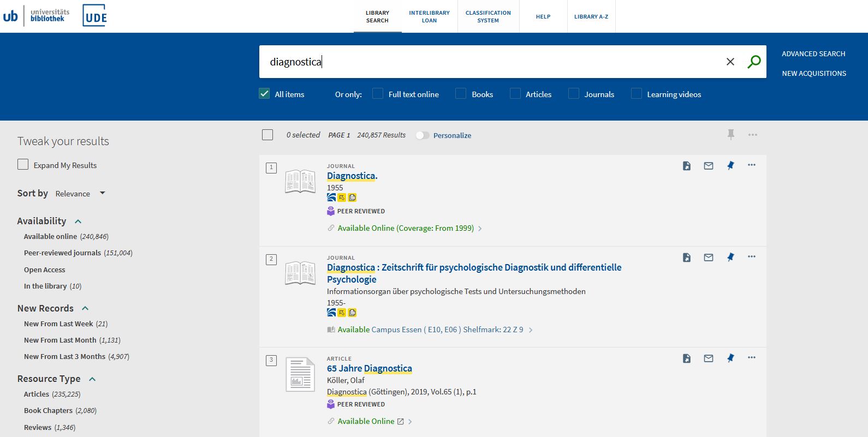Click citation icon for first result Diagnostica
The height and width of the screenshot is (437, 868).
coord(687,166)
